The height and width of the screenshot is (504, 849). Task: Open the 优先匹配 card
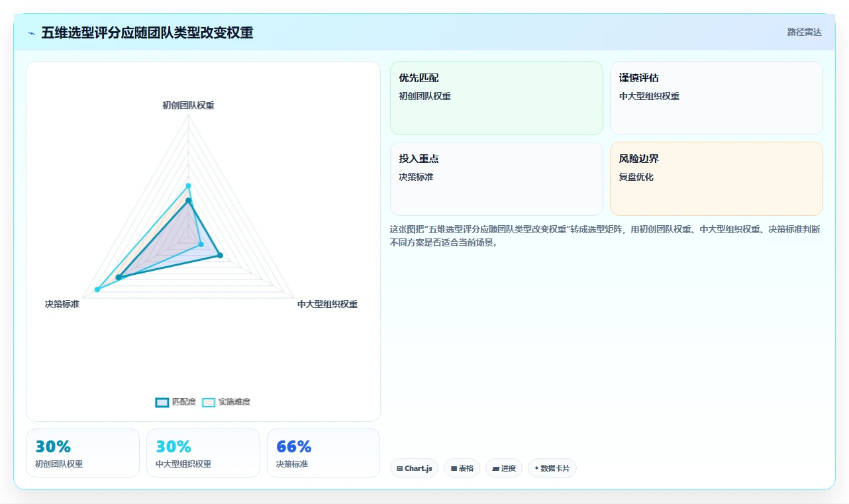point(497,98)
